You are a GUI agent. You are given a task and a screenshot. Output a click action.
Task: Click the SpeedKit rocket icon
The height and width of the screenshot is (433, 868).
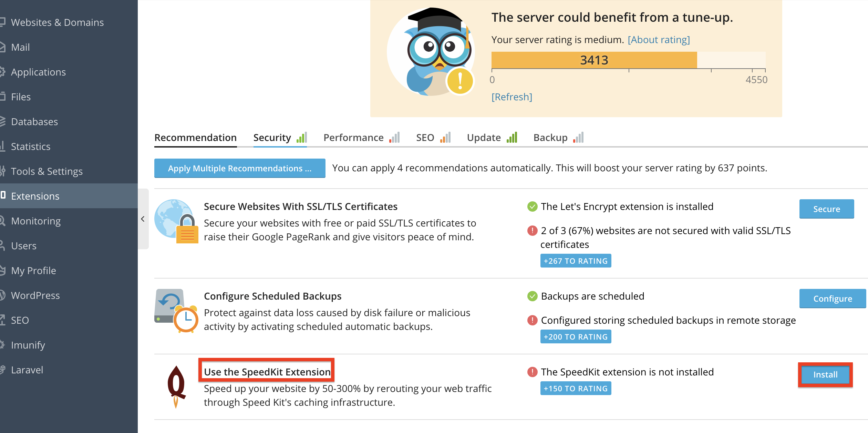(x=176, y=386)
